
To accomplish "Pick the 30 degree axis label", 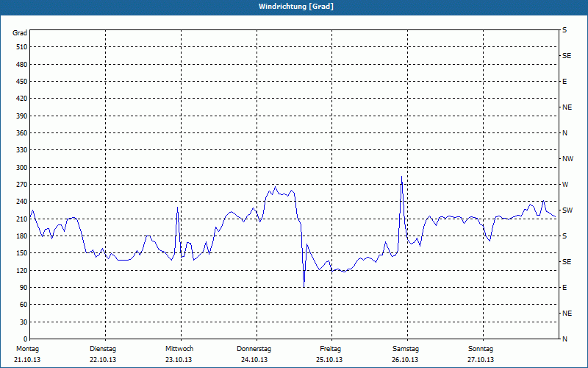I will click(x=24, y=322).
